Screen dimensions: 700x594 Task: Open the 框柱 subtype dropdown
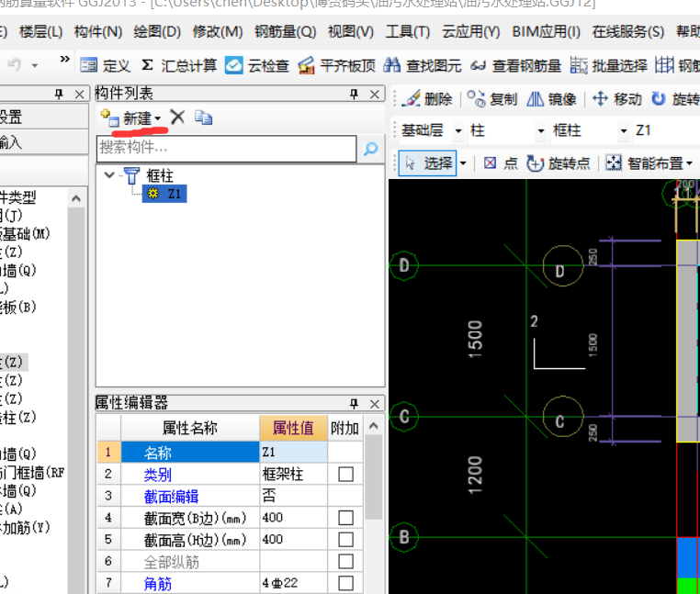(623, 130)
